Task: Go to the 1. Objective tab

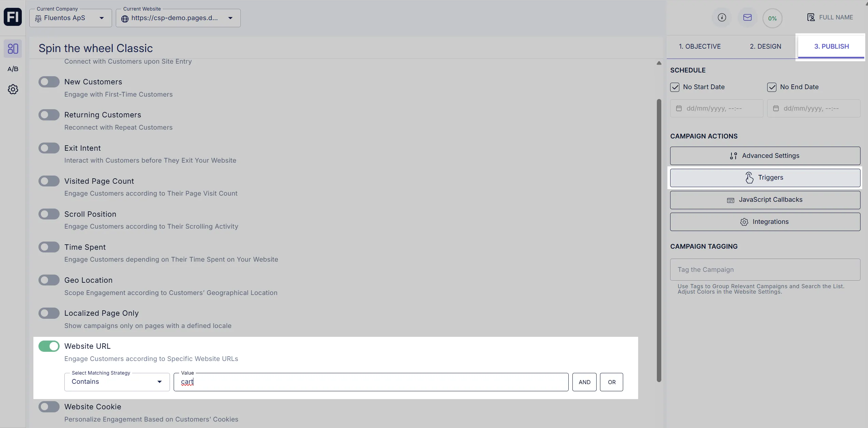Action: 699,46
